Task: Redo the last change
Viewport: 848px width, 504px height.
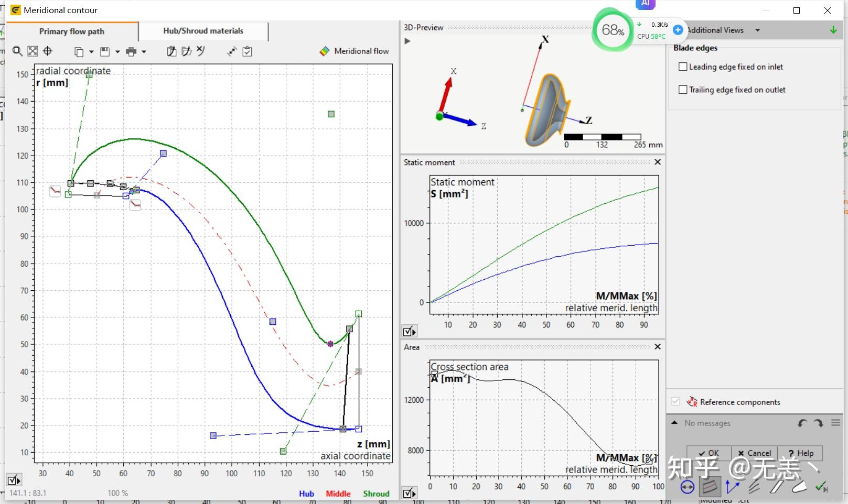Action: click(x=819, y=423)
